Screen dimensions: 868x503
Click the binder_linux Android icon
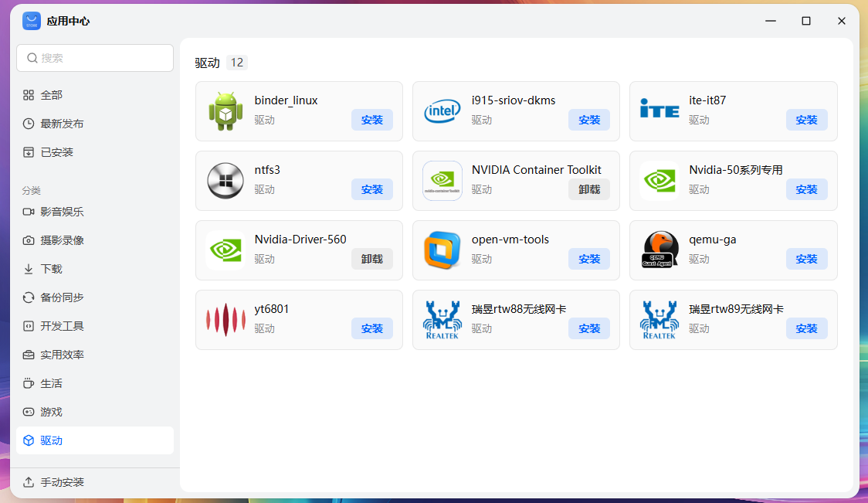pos(225,111)
